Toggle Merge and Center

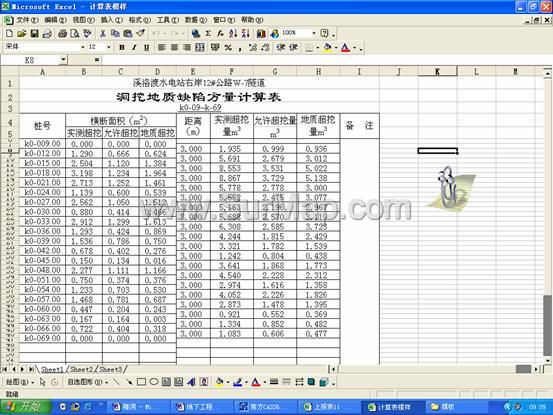coord(200,47)
